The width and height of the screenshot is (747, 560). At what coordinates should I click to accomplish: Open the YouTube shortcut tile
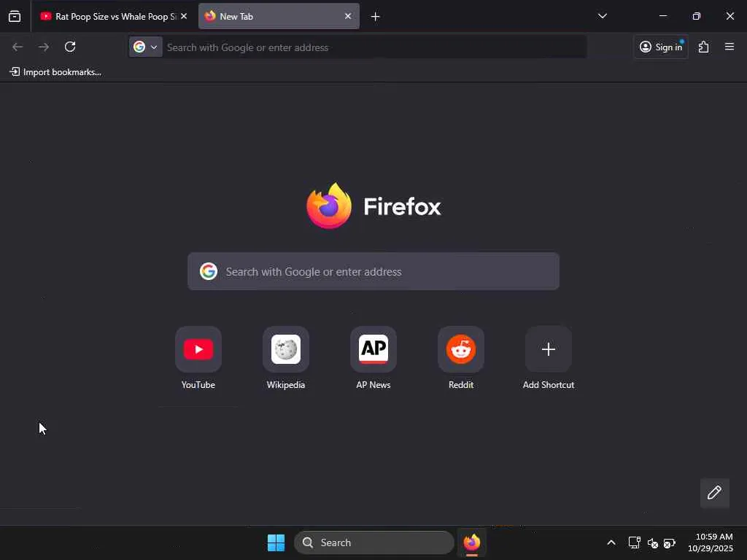coord(198,349)
